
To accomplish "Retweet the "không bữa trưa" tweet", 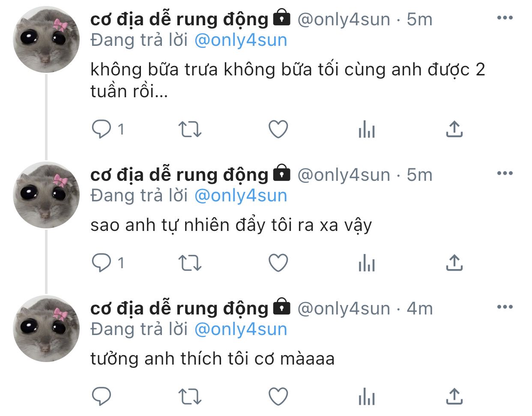I will [189, 129].
